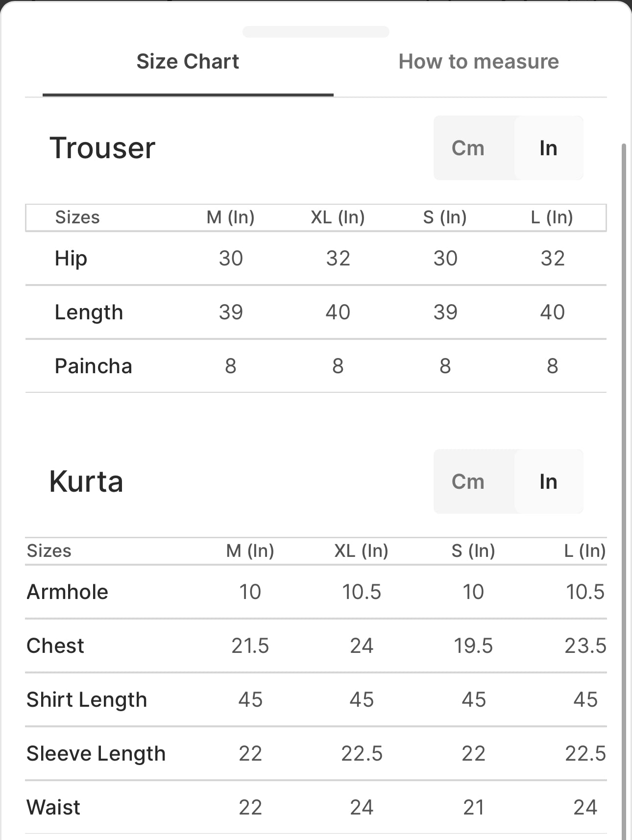This screenshot has width=632, height=840.
Task: Select the Kurta Waist row label
Action: point(53,807)
